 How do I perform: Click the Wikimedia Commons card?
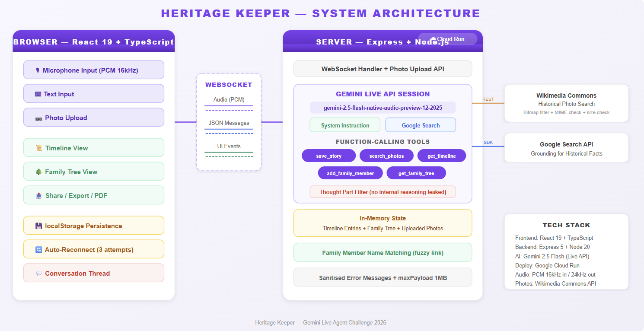566,103
